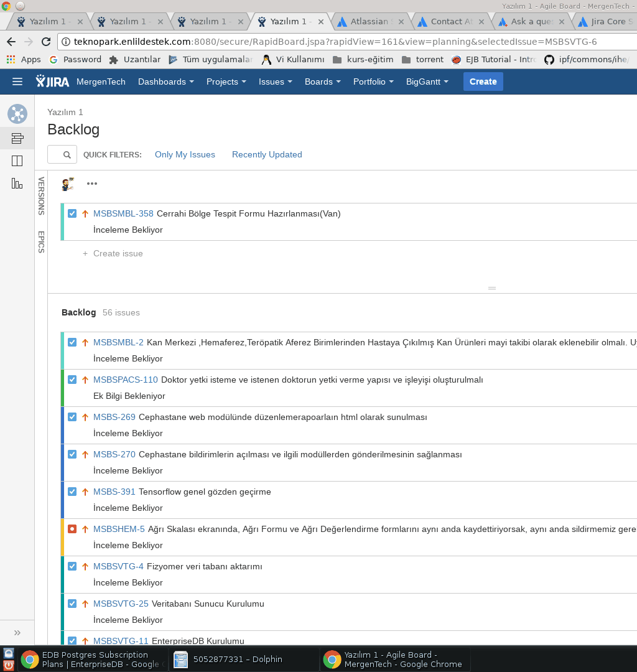The width and height of the screenshot is (637, 672).
Task: Open the hamburger sidebar menu in the Jira header
Action: pyautogui.click(x=17, y=82)
